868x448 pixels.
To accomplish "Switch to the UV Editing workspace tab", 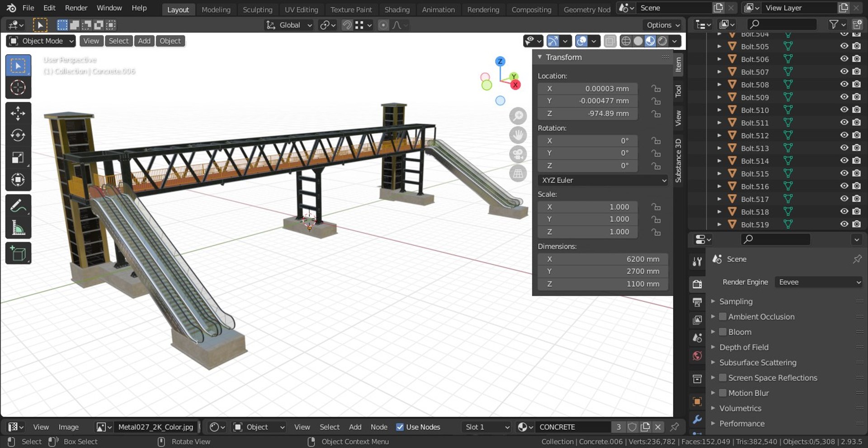I will (301, 10).
